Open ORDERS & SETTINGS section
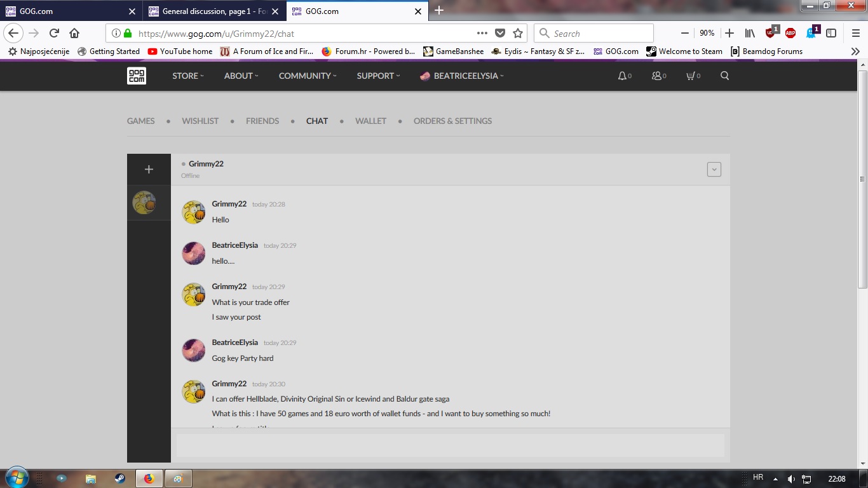868x488 pixels. pos(452,121)
